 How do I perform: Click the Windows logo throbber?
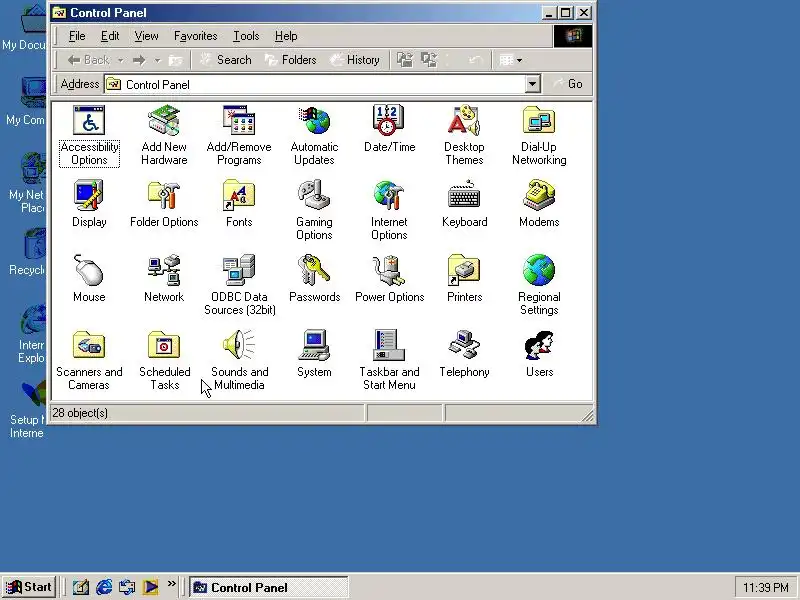click(x=572, y=36)
